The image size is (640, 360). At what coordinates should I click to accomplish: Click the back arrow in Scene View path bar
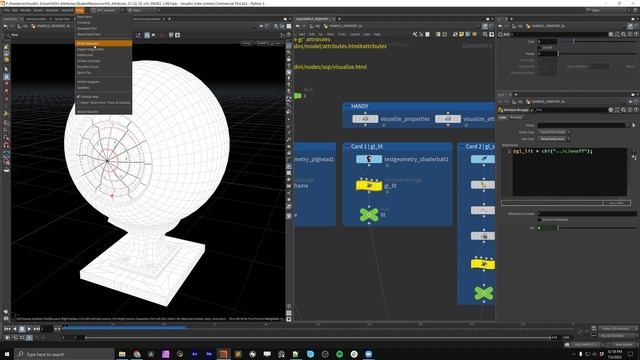pos(5,26)
